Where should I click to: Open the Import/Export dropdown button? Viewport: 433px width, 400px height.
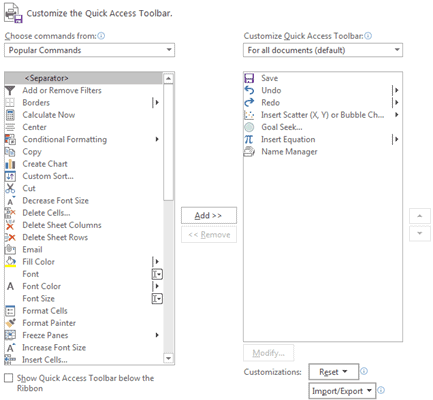click(342, 391)
